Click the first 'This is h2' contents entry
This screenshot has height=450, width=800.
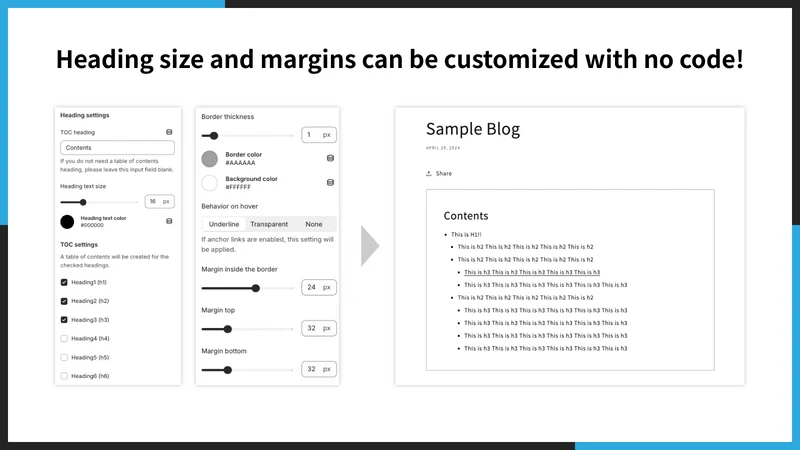(525, 246)
